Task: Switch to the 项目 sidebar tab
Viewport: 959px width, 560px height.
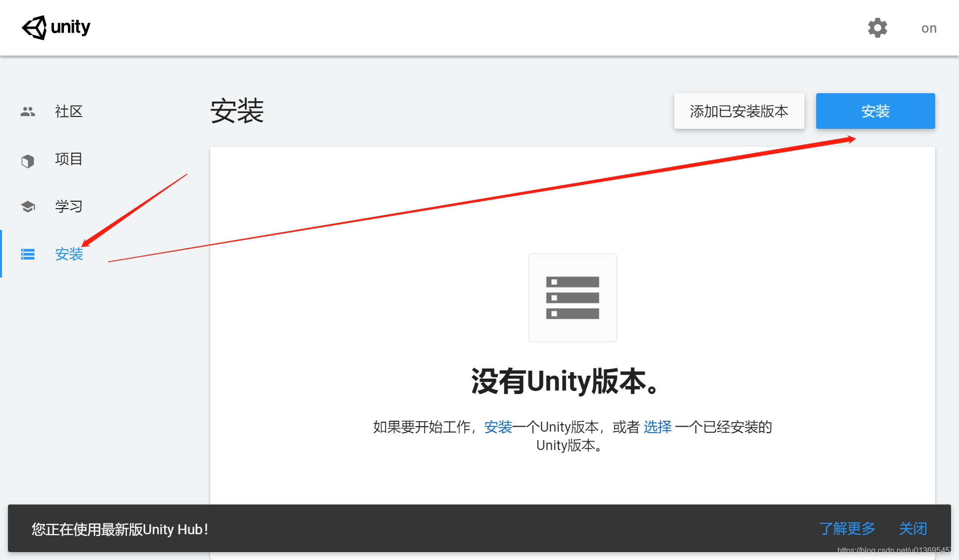Action: [x=69, y=159]
